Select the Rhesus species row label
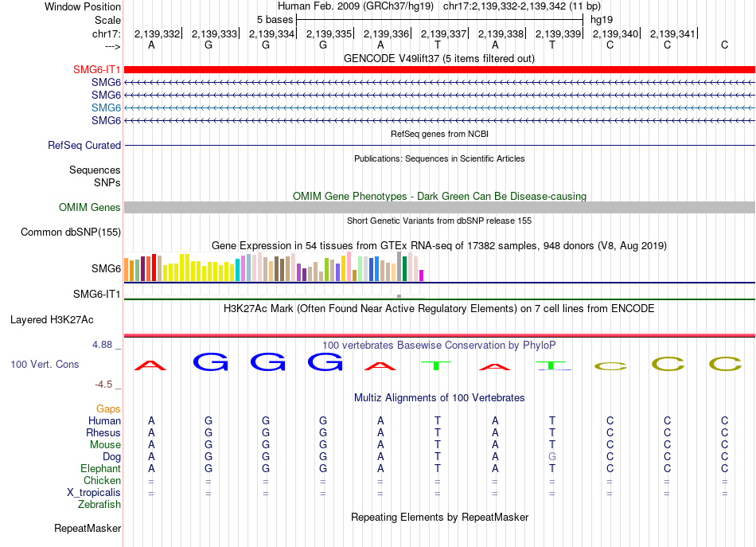Viewport: 756px width, 547px height. click(x=103, y=432)
